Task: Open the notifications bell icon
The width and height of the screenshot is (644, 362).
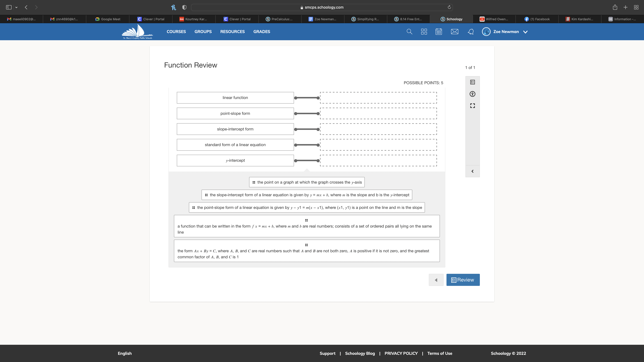Action: (470, 32)
